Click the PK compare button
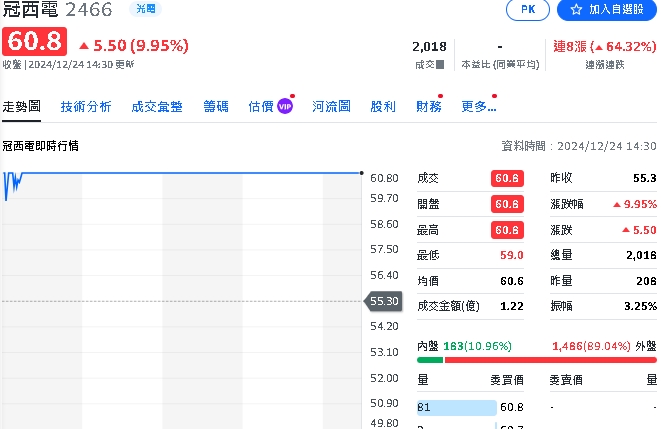Viewport: 661px width, 429px height. click(528, 9)
